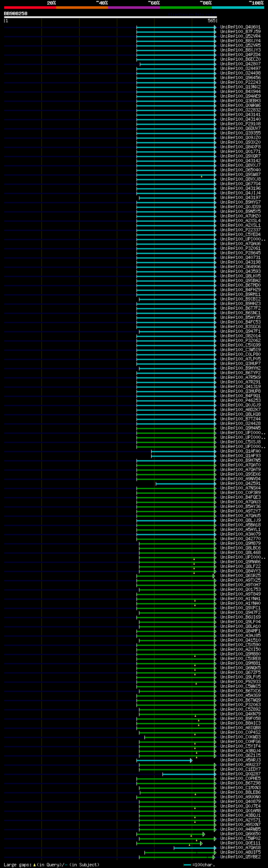Click hit label UniRef100_Q84XF8

click(x=240, y=147)
